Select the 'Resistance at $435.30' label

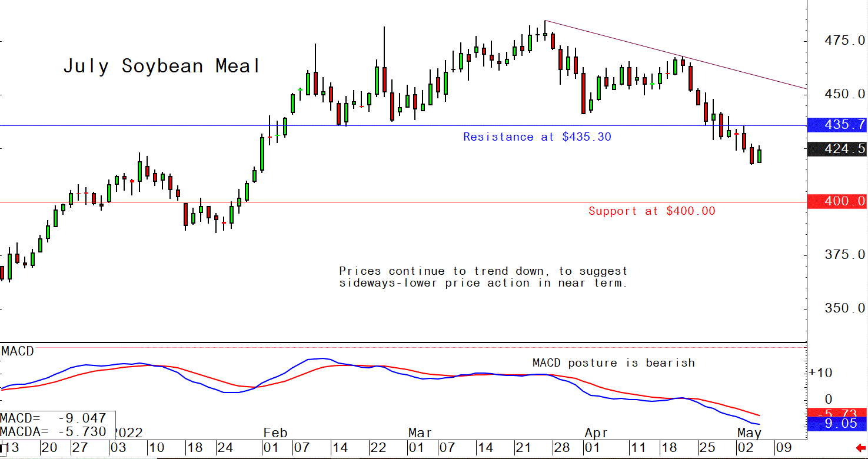(537, 137)
